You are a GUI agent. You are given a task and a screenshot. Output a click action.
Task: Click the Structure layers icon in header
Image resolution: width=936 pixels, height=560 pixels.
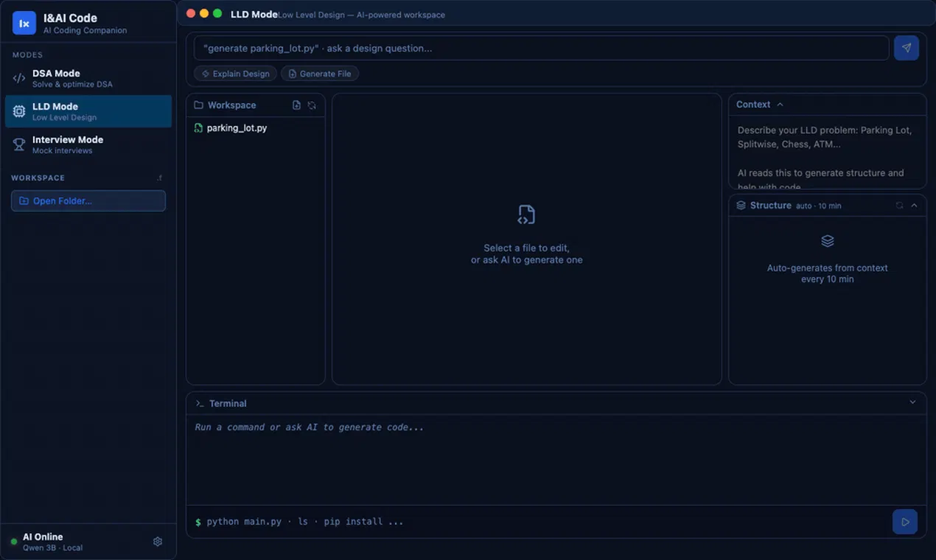point(741,206)
